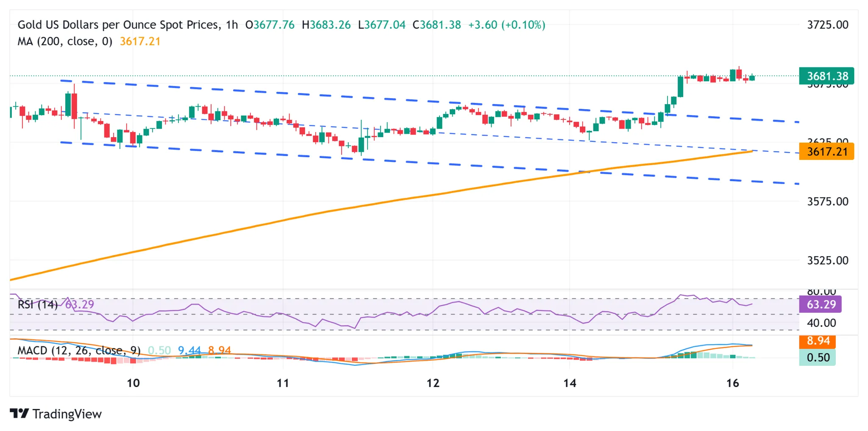Click the teal histogram value tag 0.50
This screenshot has height=431, width=868.
[x=818, y=357]
